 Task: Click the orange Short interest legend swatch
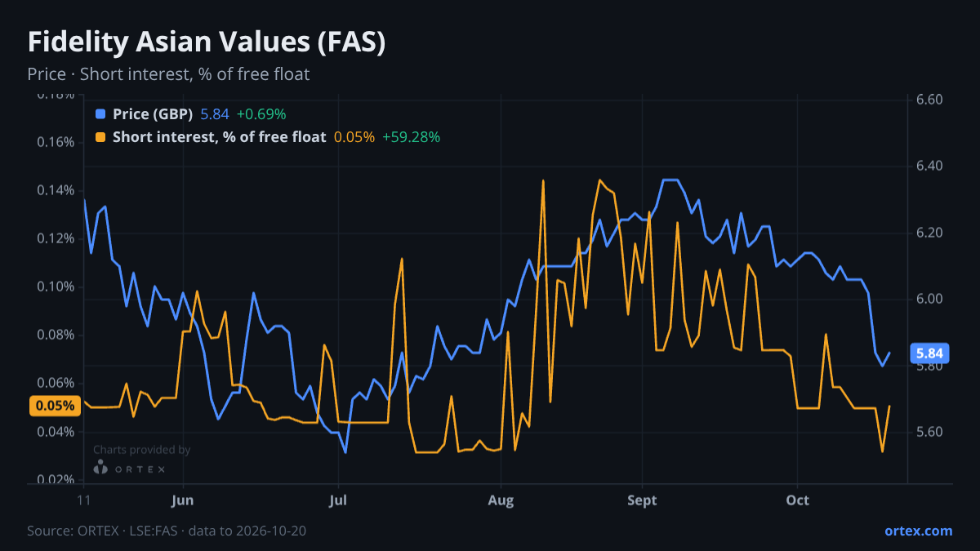(x=101, y=137)
